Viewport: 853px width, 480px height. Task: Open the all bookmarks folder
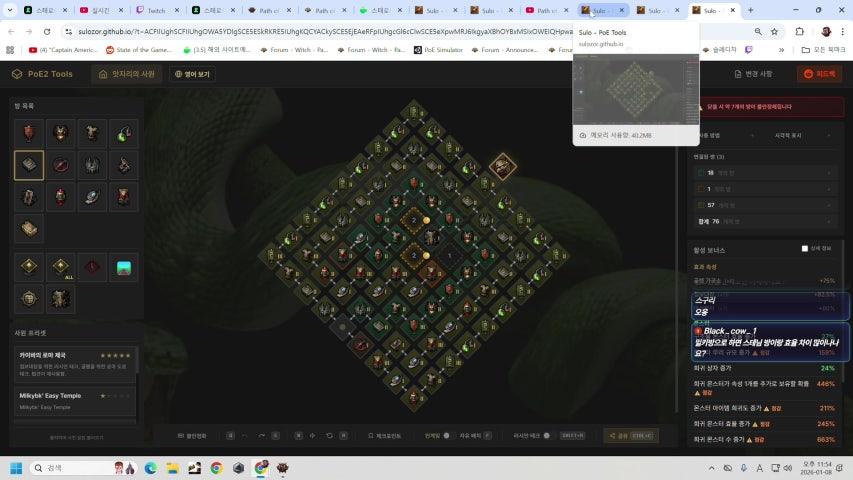pos(824,50)
